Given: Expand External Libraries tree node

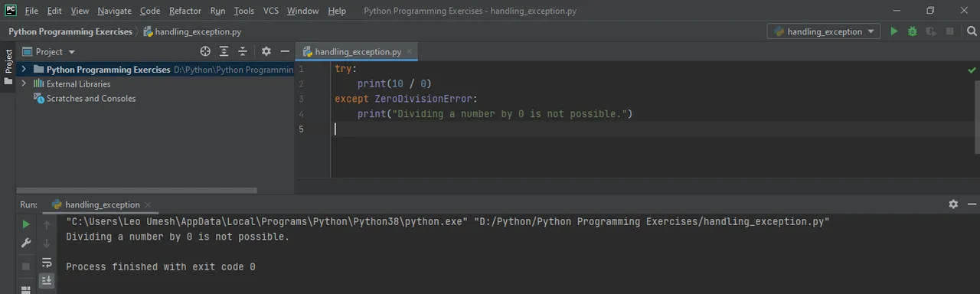Looking at the screenshot, I should 24,84.
